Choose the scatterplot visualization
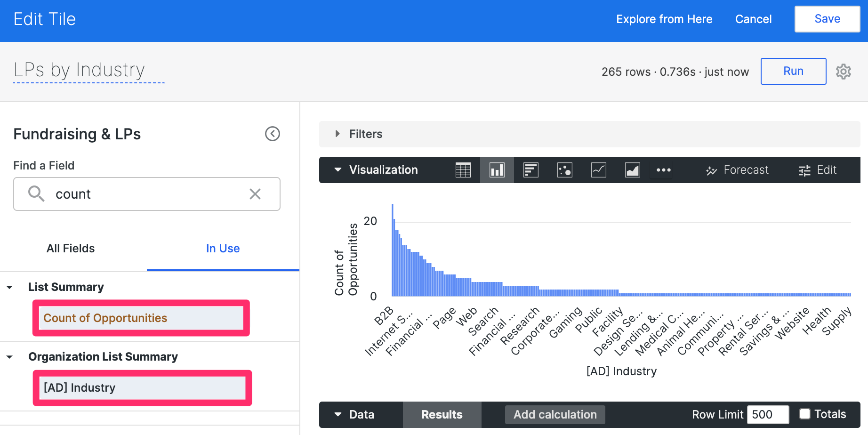Viewport: 868px width, 435px height. (564, 170)
